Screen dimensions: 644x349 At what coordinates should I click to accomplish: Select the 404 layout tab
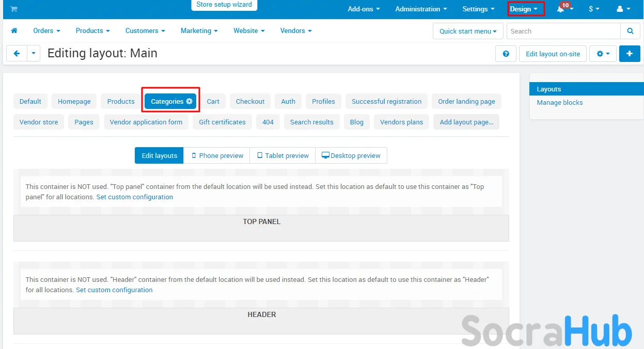point(268,122)
